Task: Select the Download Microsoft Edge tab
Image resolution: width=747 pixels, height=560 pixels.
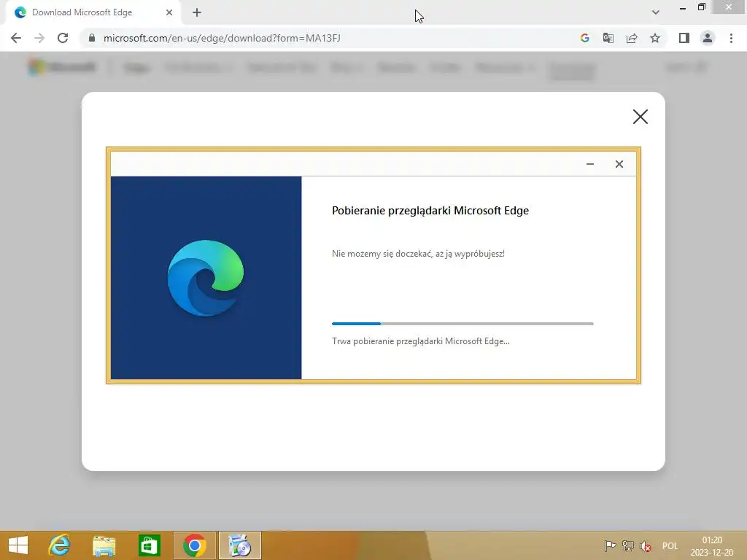Action: (93, 12)
